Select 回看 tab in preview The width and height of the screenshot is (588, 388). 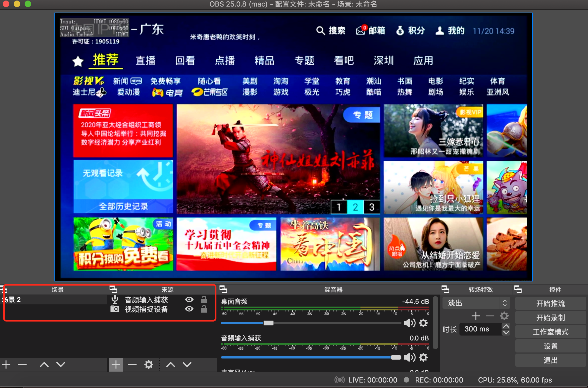185,61
